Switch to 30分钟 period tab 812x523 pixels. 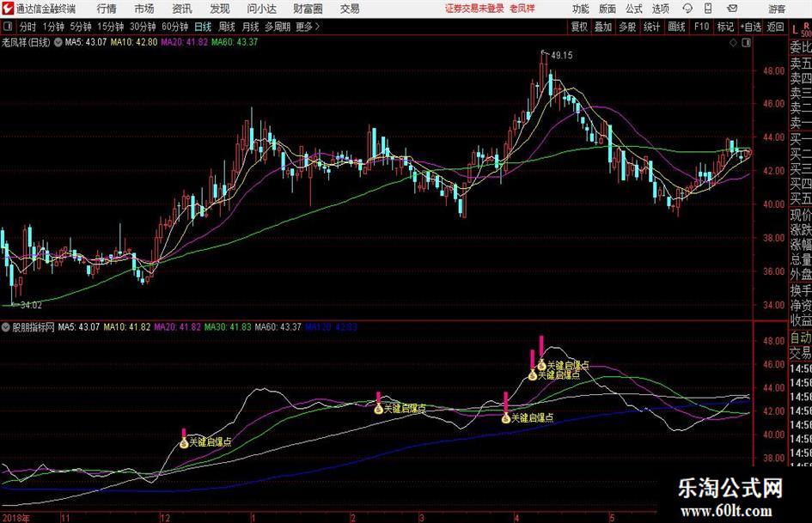tap(143, 27)
